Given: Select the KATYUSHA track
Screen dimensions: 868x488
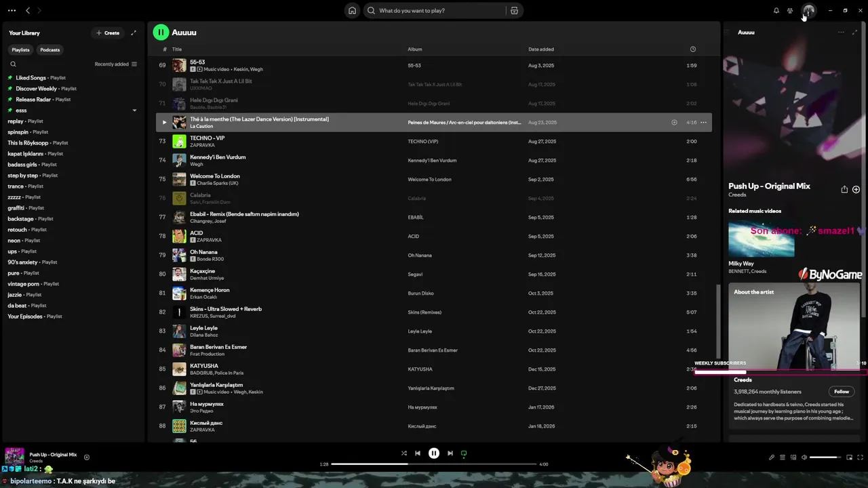Looking at the screenshot, I should click(x=434, y=369).
